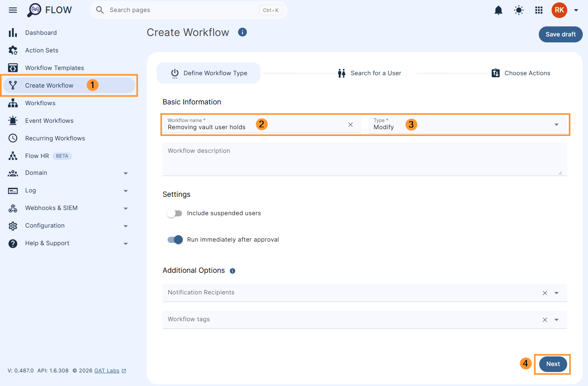Click the Workflows hierarchy icon

point(13,103)
